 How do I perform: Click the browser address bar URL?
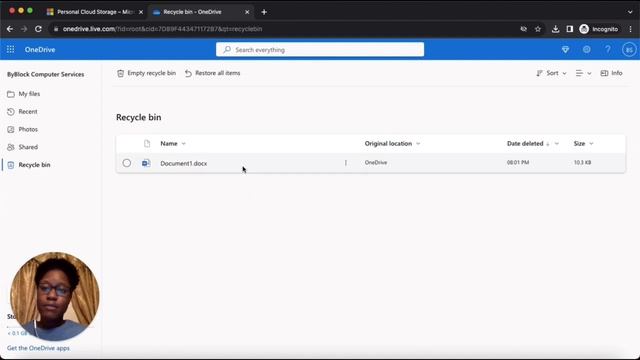162,29
